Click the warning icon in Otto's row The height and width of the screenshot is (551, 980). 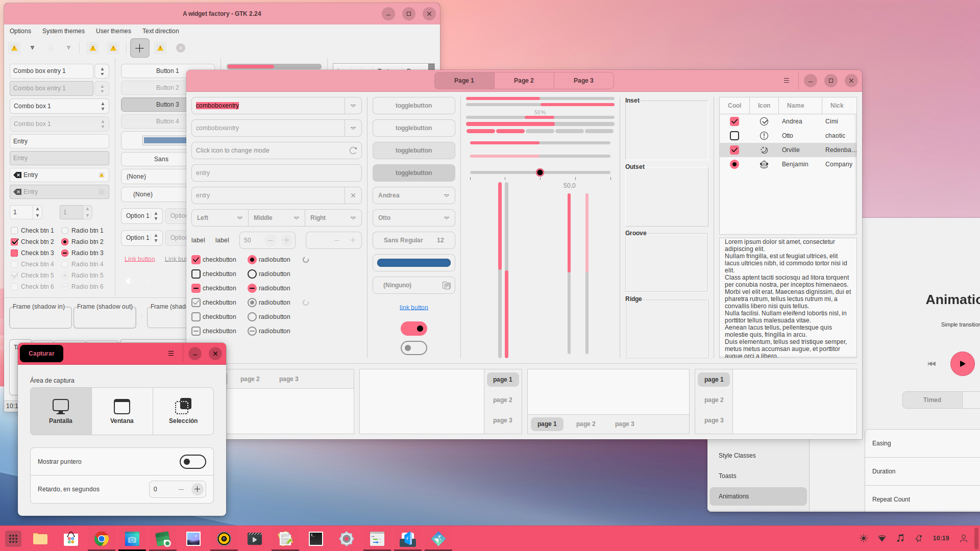764,136
